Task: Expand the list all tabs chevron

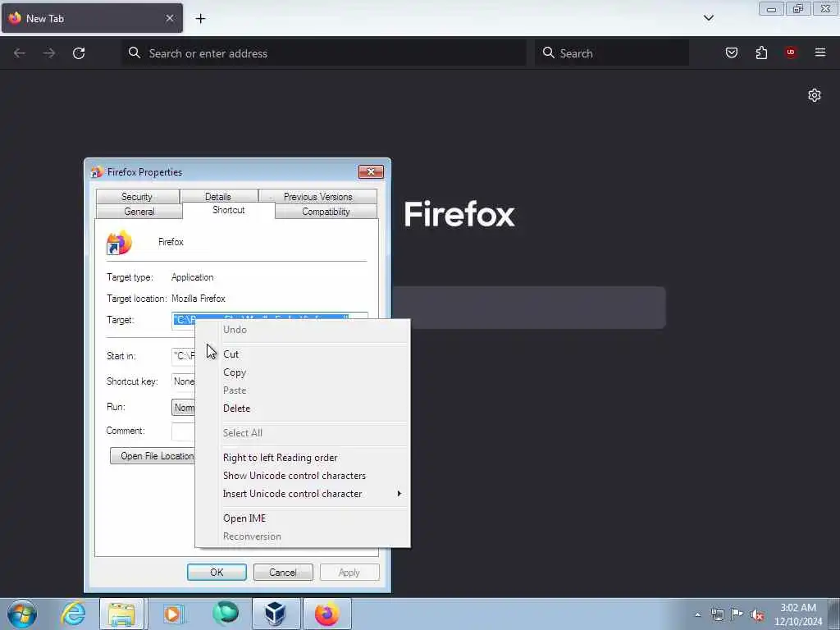Action: 708,18
